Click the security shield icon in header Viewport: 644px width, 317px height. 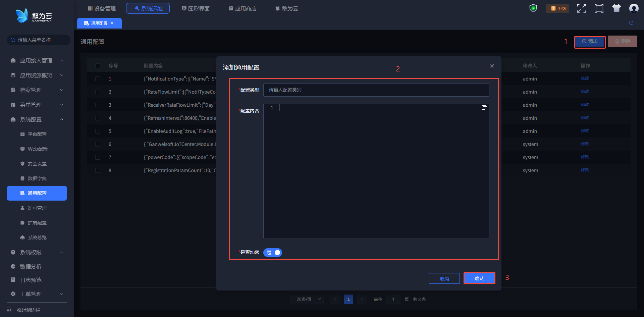point(533,8)
